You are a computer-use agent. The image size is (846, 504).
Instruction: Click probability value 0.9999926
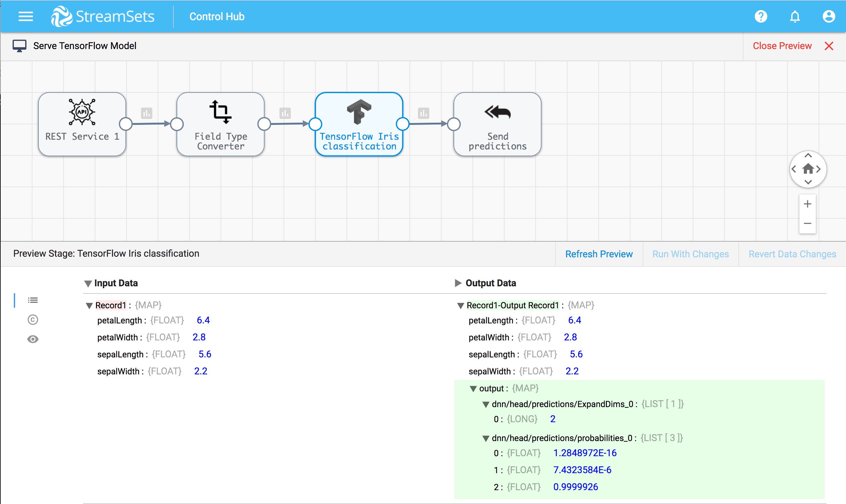tap(576, 487)
